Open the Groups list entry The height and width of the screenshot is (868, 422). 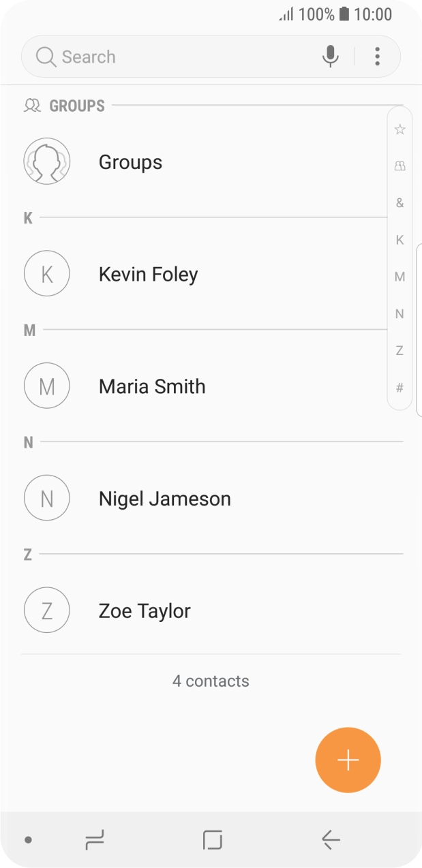pyautogui.click(x=170, y=161)
